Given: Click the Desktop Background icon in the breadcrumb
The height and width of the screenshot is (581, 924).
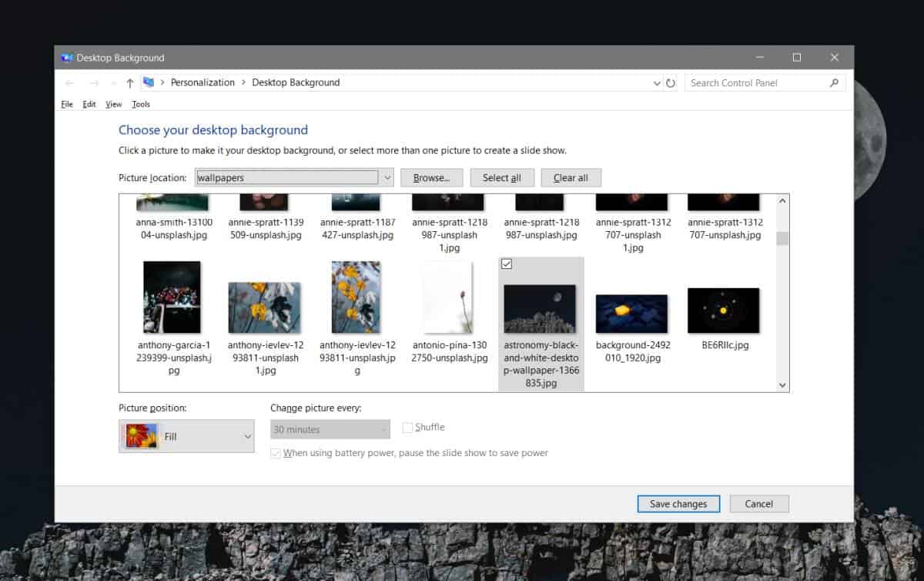Looking at the screenshot, I should pos(296,82).
